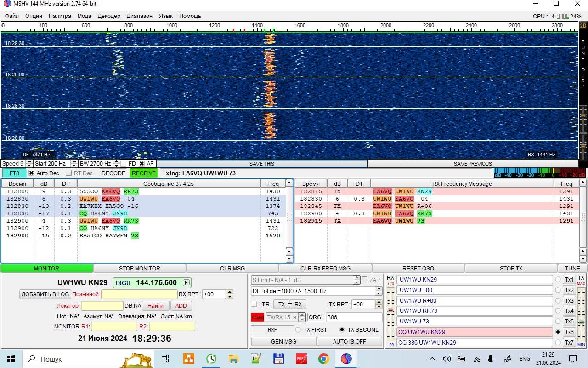Click the Tx7 button
The height and width of the screenshot is (368, 588).
click(x=569, y=343)
